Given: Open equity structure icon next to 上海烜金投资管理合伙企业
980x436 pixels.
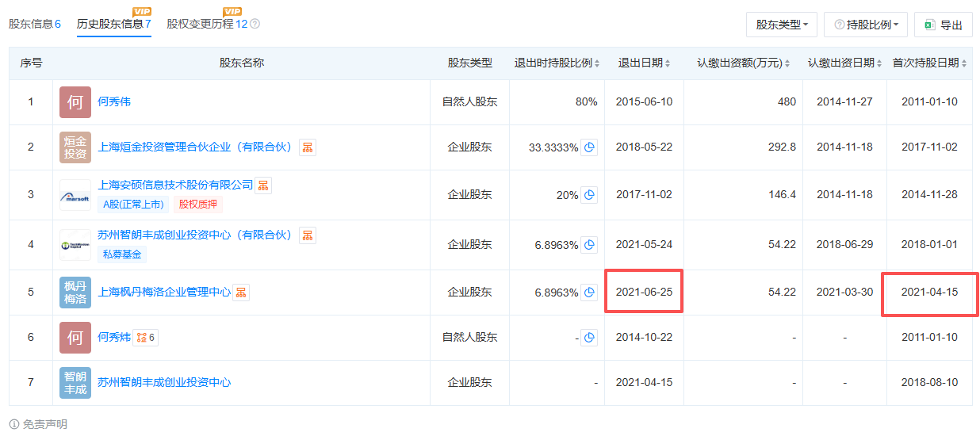Looking at the screenshot, I should pyautogui.click(x=308, y=147).
